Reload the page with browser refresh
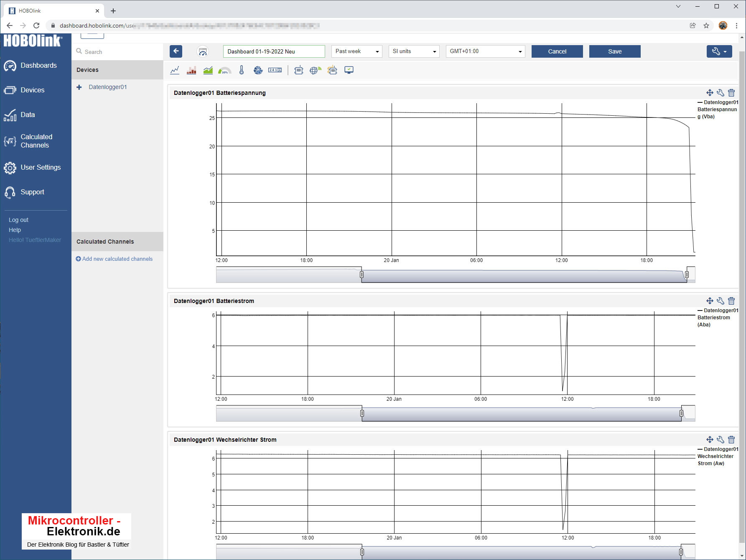 pos(36,25)
